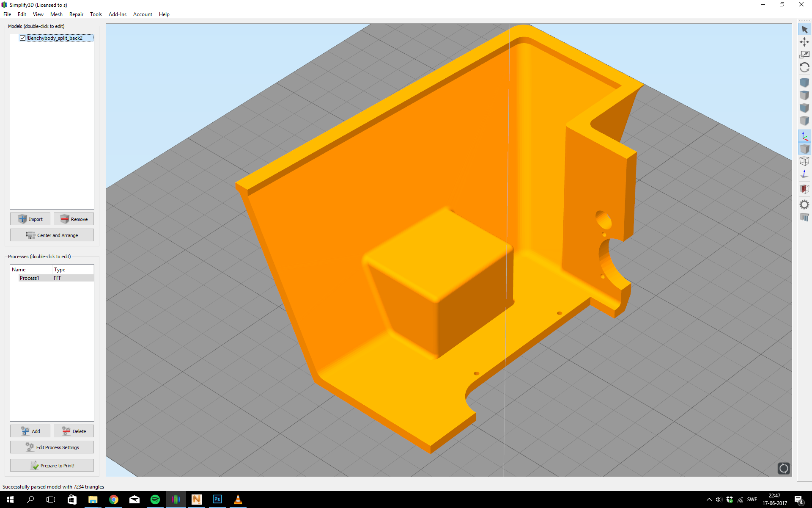Screen dimensions: 812x508
Task: Open the Mesh menu
Action: pos(56,14)
